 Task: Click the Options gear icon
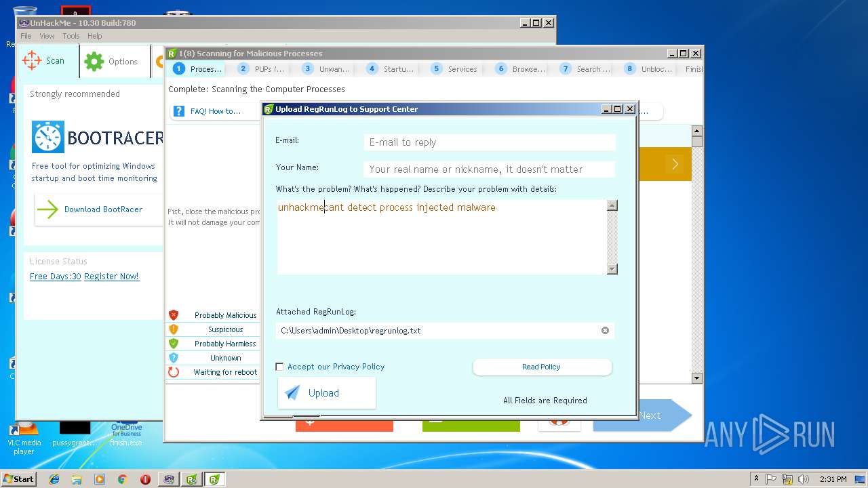click(94, 61)
